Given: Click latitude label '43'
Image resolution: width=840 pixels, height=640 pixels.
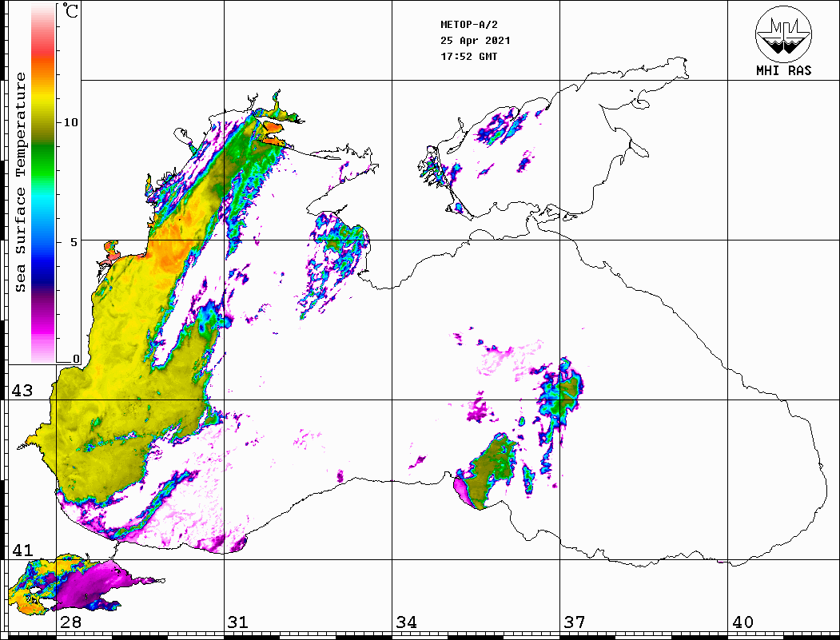Looking at the screenshot, I should (22, 391).
